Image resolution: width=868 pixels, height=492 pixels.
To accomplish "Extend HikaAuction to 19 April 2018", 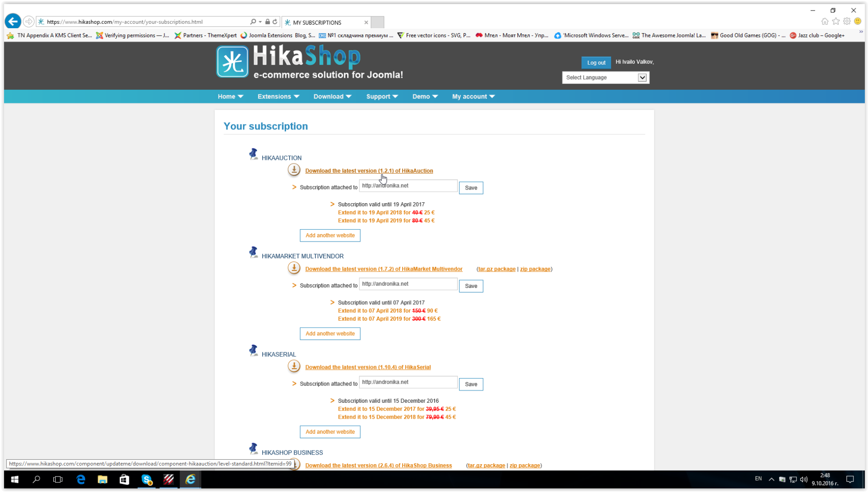I will point(386,213).
